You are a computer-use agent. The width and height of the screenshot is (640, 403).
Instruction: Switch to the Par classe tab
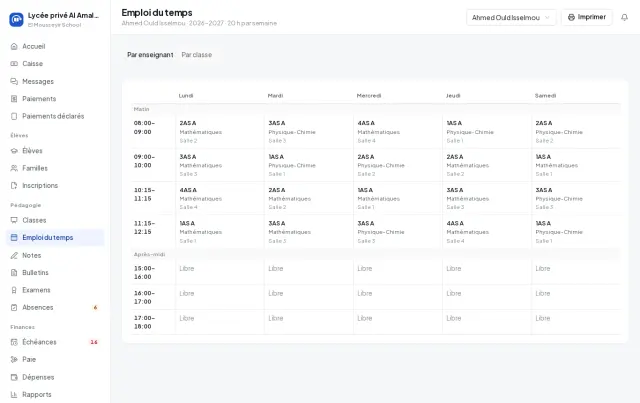(x=196, y=55)
